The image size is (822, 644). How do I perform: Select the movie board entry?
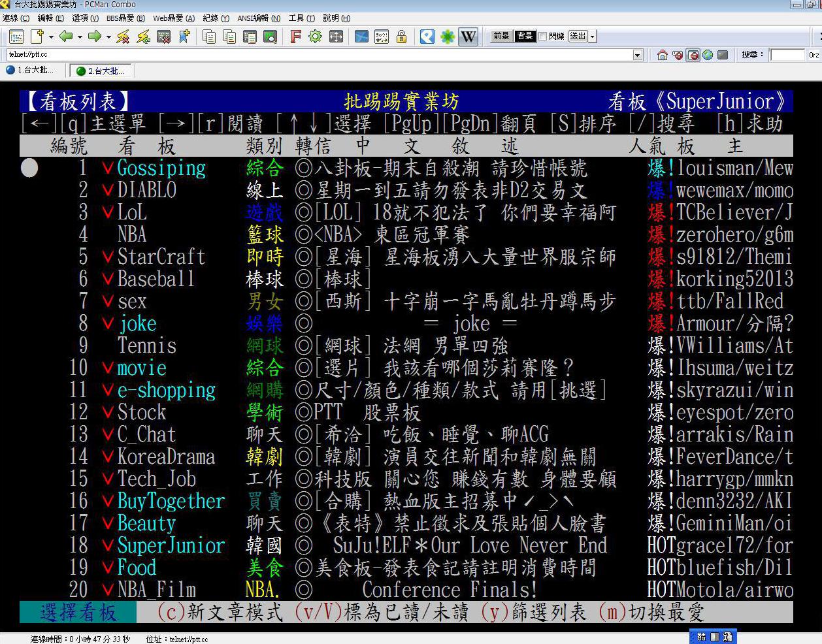(142, 368)
